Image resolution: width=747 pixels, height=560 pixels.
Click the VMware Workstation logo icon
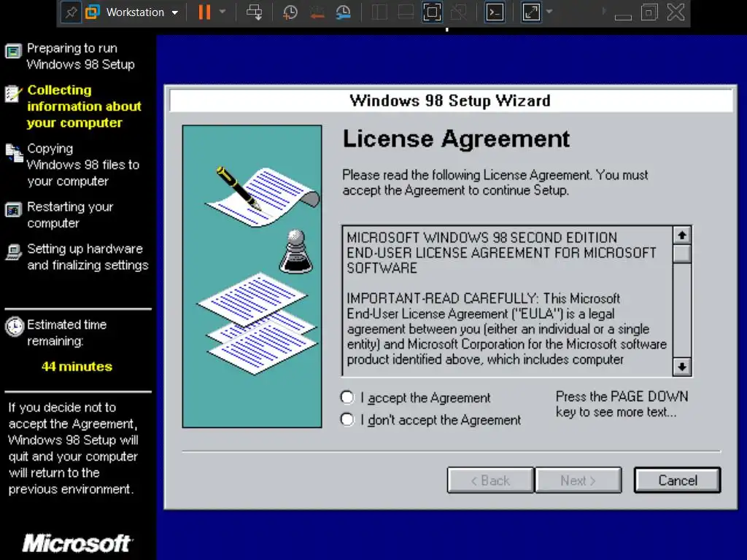tap(93, 12)
